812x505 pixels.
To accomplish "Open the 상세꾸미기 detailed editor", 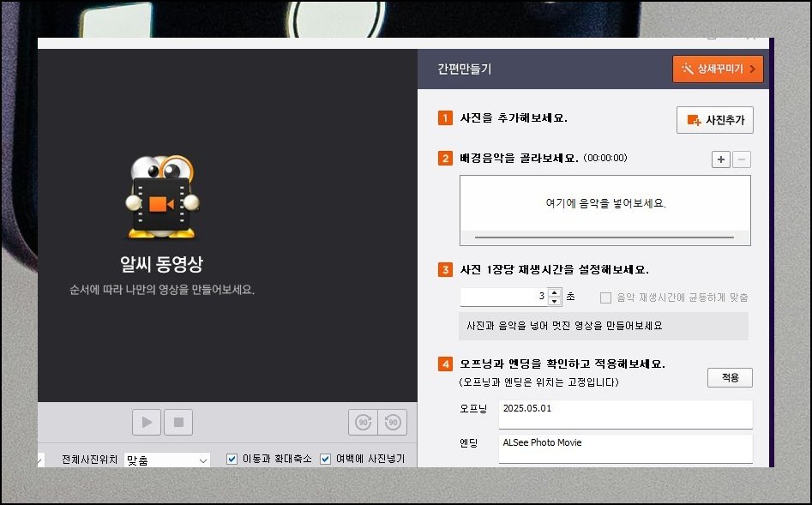I will (x=718, y=69).
